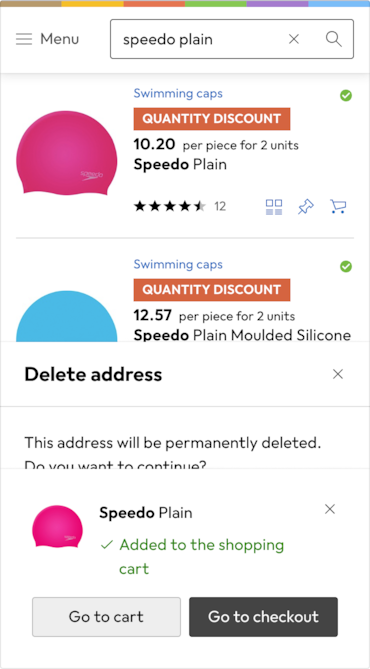Open the hamburger Menu icon
The height and width of the screenshot is (669, 370).
pyautogui.click(x=24, y=39)
